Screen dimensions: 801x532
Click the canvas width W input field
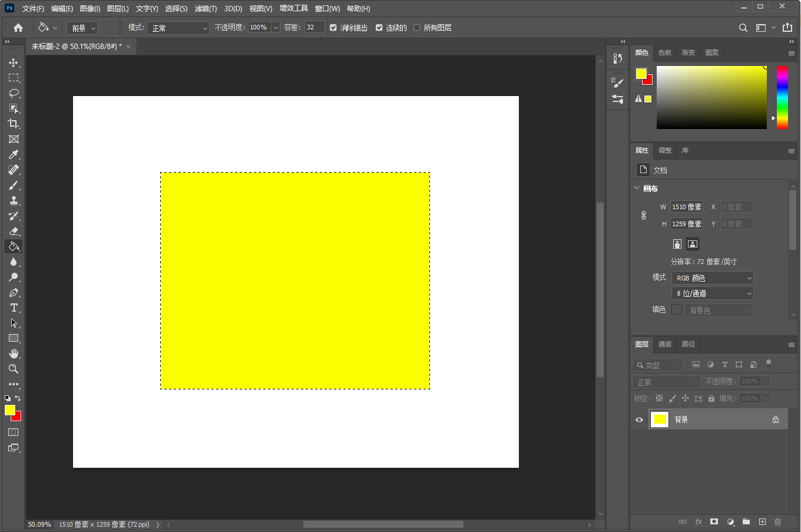click(x=687, y=207)
